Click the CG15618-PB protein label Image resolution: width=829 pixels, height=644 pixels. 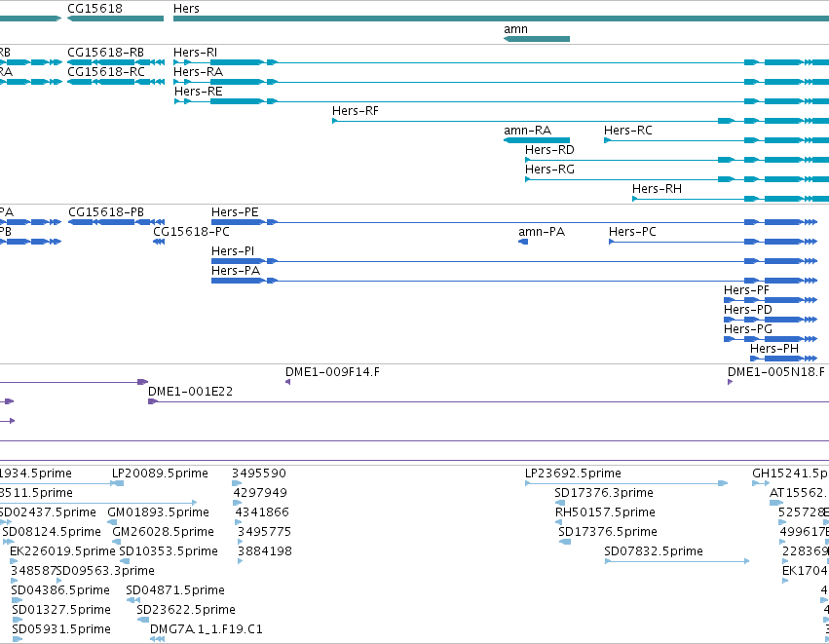[106, 212]
